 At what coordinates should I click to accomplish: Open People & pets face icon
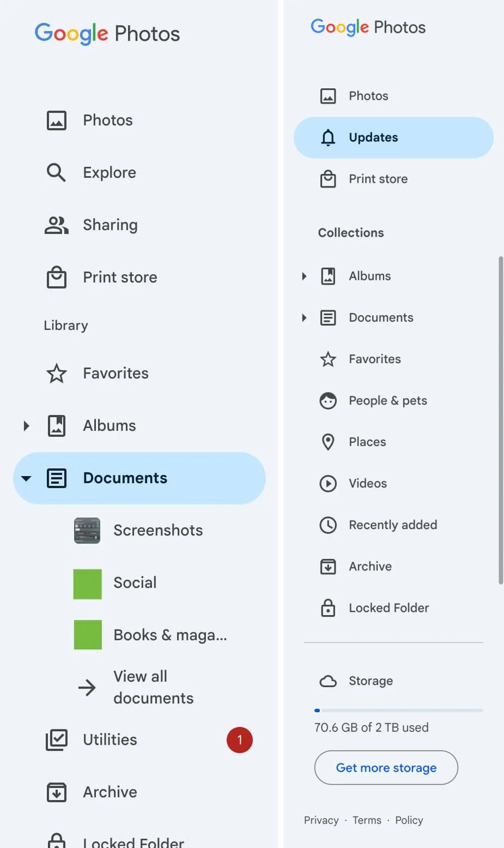coord(328,401)
